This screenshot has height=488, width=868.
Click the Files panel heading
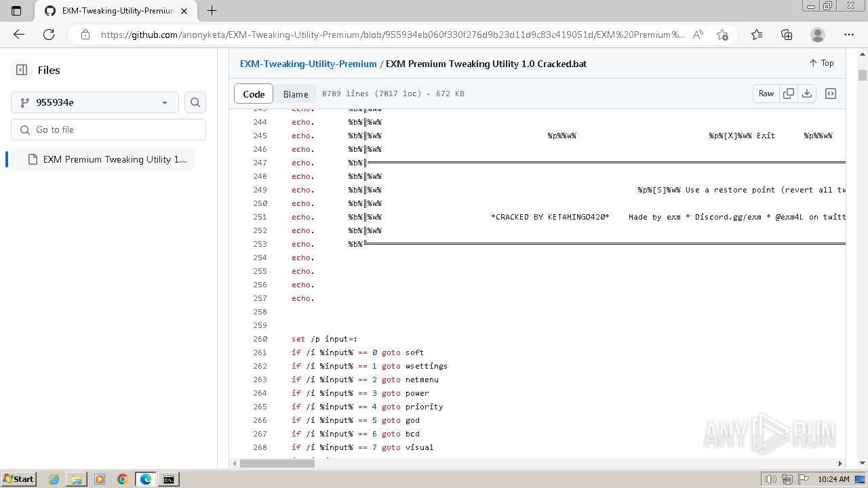(49, 70)
